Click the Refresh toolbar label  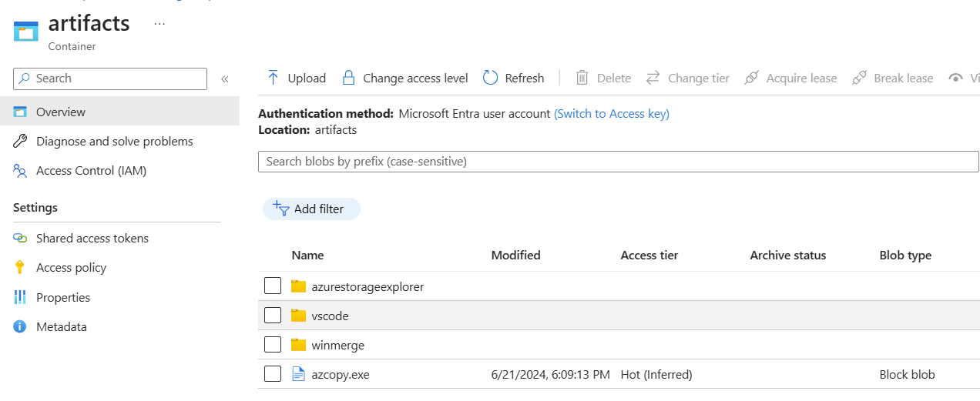click(525, 79)
